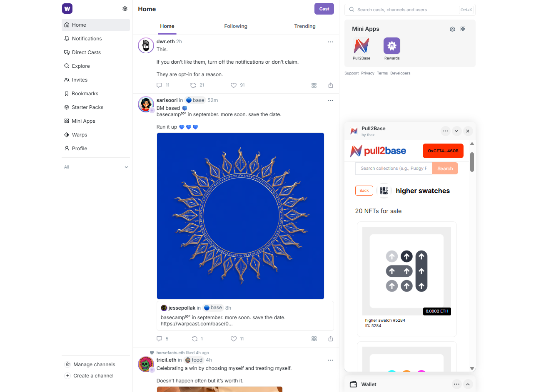Expand the Wallet panel chevron

click(x=468, y=384)
